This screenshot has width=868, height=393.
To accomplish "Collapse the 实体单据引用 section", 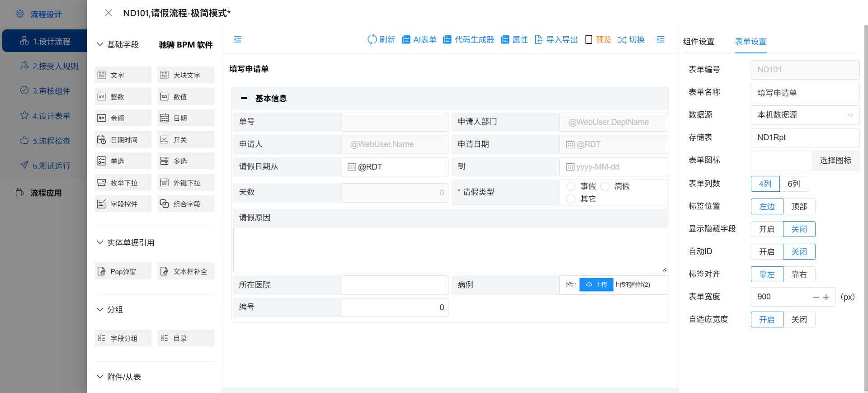I will (100, 242).
